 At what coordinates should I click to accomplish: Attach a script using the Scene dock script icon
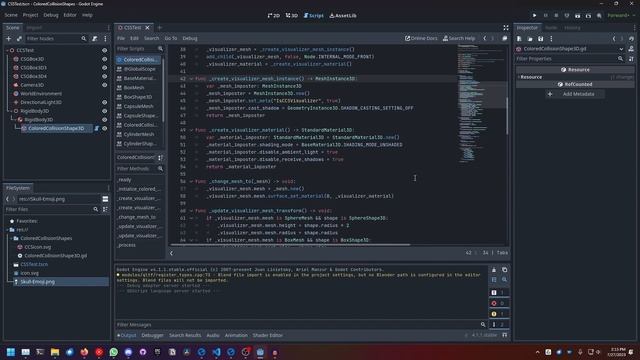tap(95, 38)
